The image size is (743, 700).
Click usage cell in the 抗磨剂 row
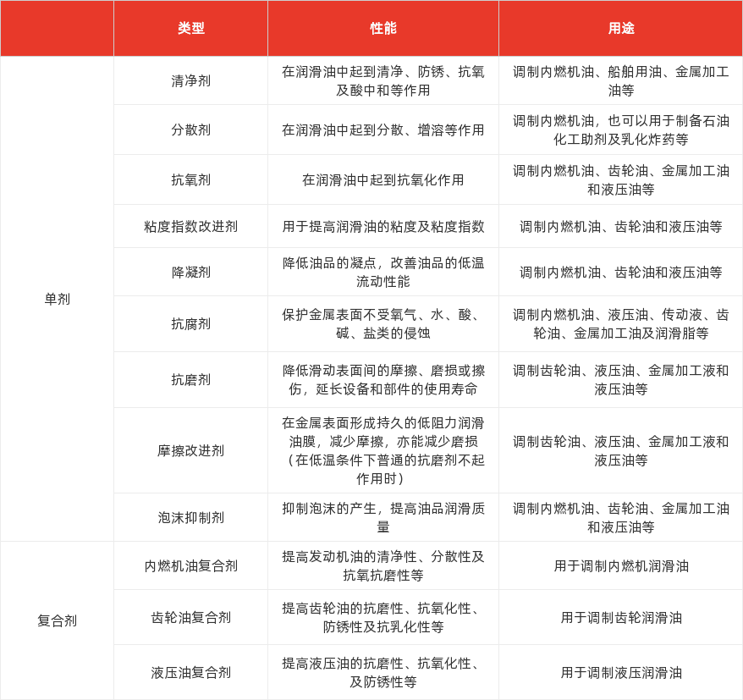point(621,379)
